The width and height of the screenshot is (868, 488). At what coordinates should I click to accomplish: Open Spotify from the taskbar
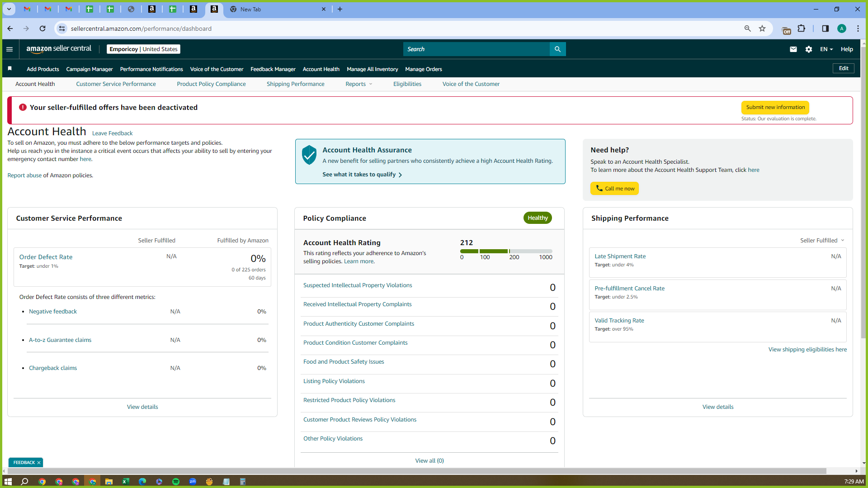pos(176,482)
